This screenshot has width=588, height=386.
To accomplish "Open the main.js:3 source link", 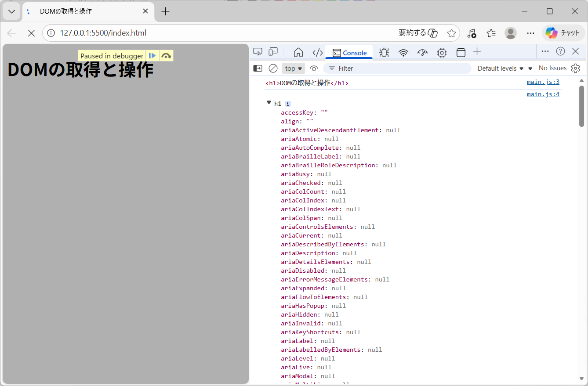I will [543, 82].
